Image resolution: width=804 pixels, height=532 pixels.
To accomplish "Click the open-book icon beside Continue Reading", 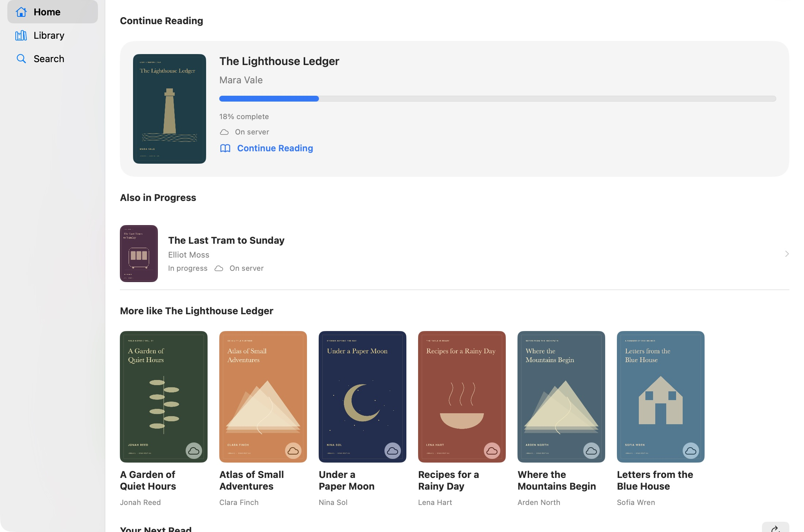I will (225, 148).
